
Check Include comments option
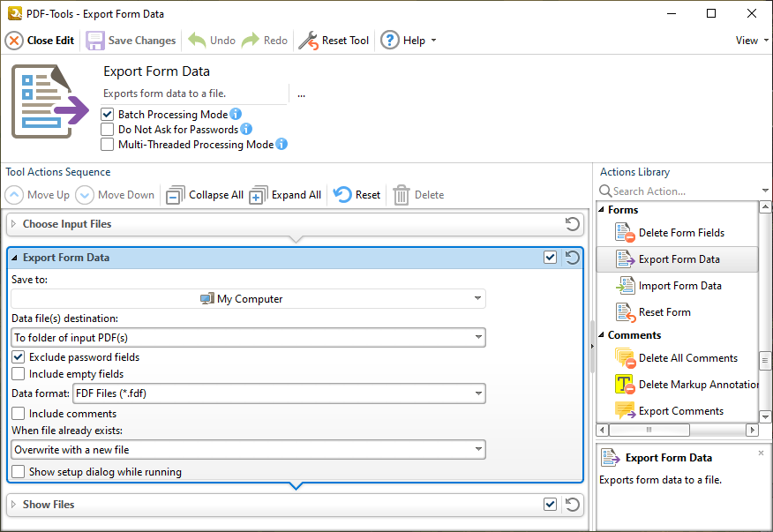tap(19, 413)
